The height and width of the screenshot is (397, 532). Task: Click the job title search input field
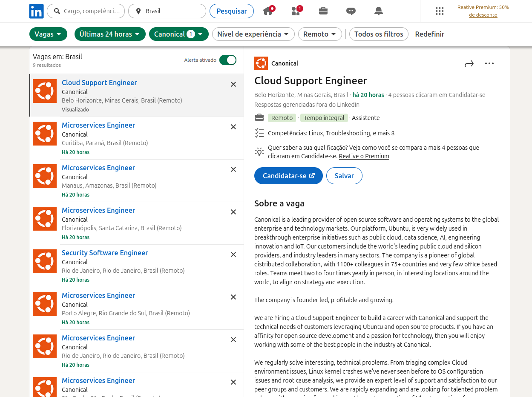point(91,11)
